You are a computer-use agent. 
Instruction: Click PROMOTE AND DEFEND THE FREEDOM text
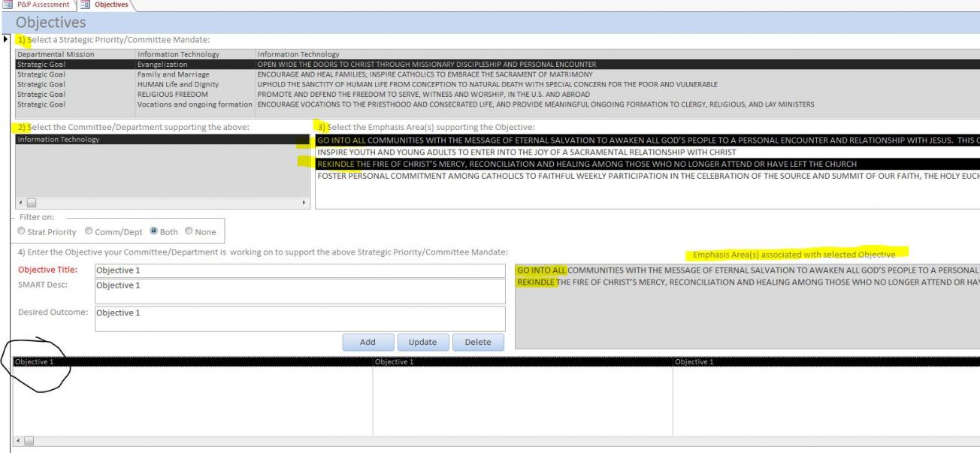(x=423, y=94)
